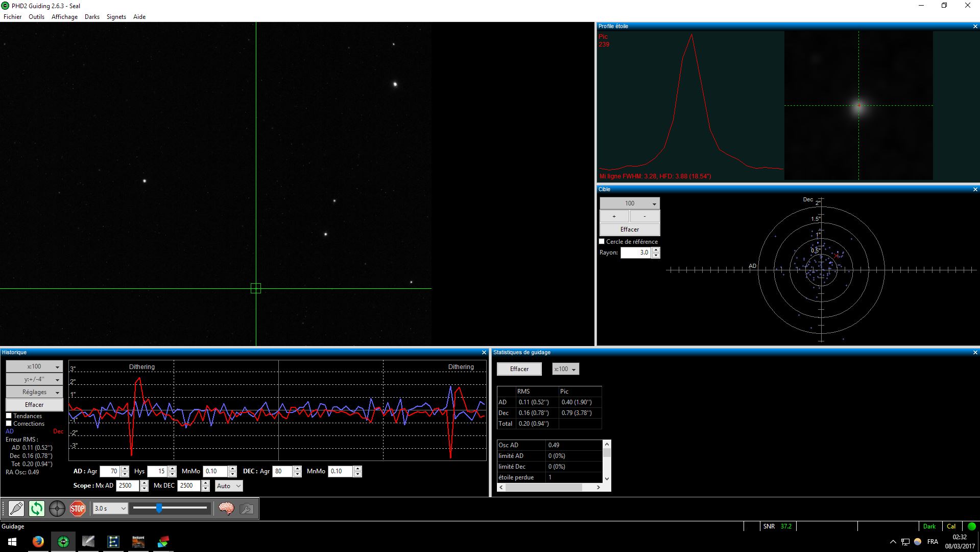Image resolution: width=980 pixels, height=552 pixels.
Task: Close the Historique panel
Action: coord(484,353)
